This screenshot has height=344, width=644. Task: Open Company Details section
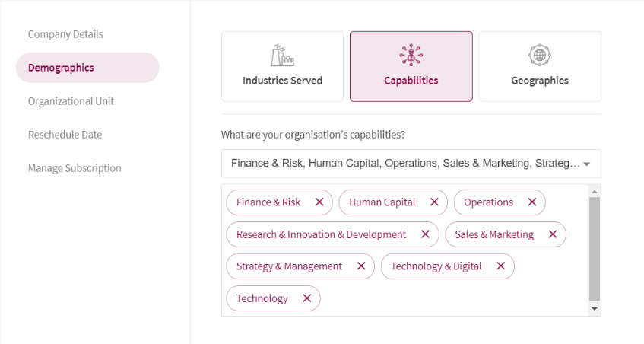pyautogui.click(x=65, y=34)
